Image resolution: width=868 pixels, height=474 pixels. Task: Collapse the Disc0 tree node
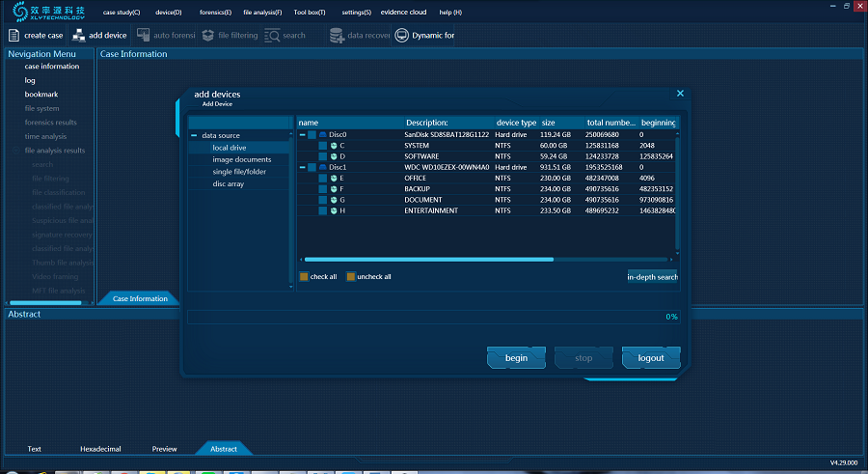(302, 135)
